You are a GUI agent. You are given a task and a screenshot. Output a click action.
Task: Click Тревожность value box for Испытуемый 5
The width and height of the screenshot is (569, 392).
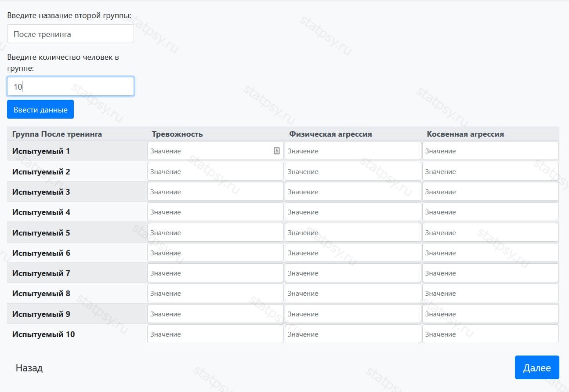tap(215, 232)
